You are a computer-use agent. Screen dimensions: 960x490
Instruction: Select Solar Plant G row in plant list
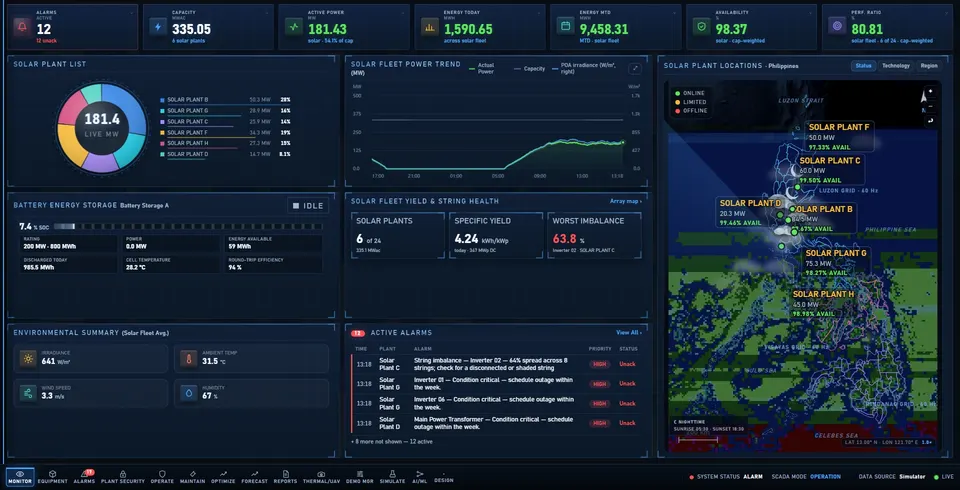tap(225, 111)
